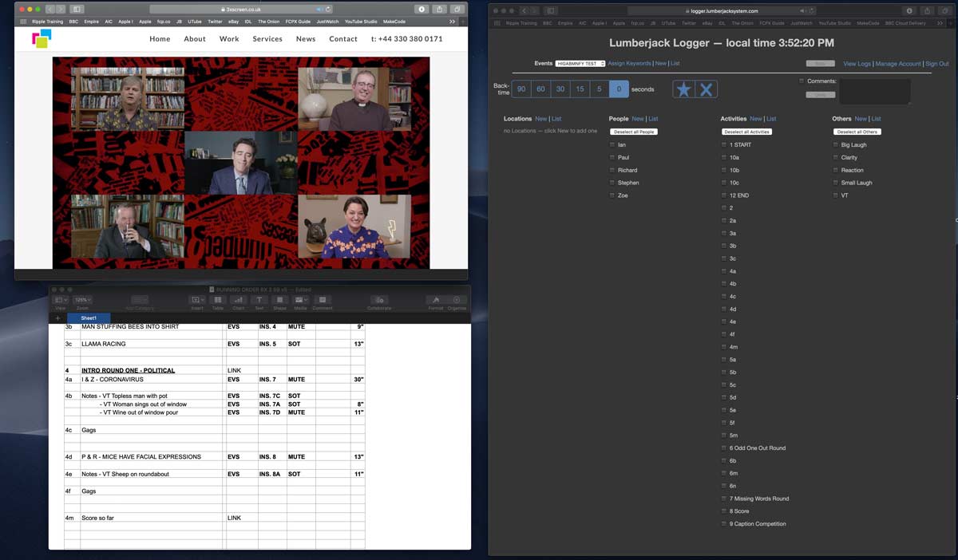Viewport: 958px width, 560px height.
Task: Tick the Paul checkbox under People
Action: pyautogui.click(x=612, y=157)
